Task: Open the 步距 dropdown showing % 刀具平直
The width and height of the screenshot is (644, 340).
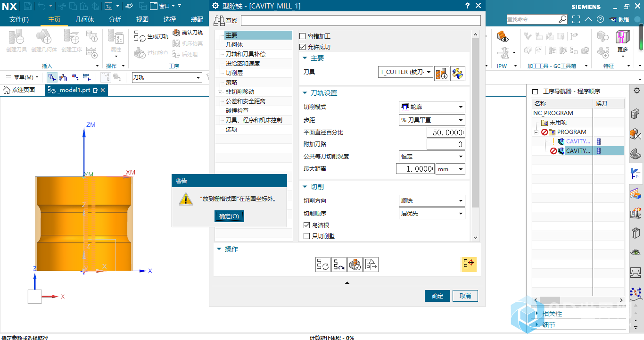Action: tap(432, 120)
